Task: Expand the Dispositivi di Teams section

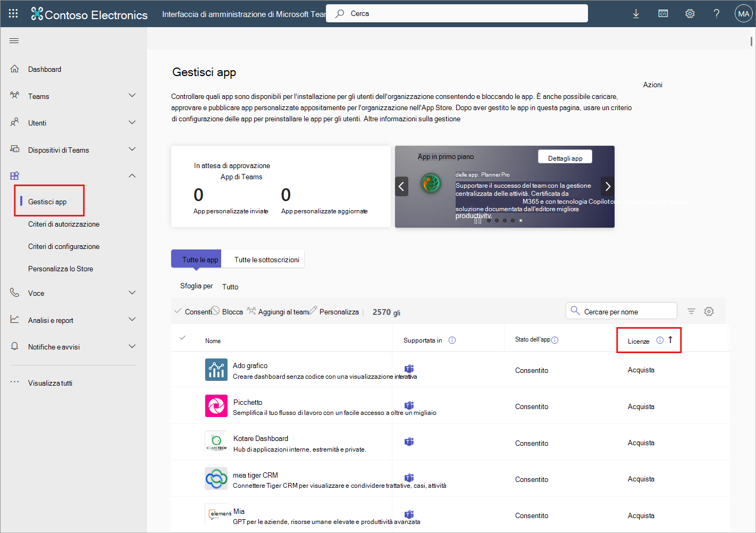Action: coord(132,149)
